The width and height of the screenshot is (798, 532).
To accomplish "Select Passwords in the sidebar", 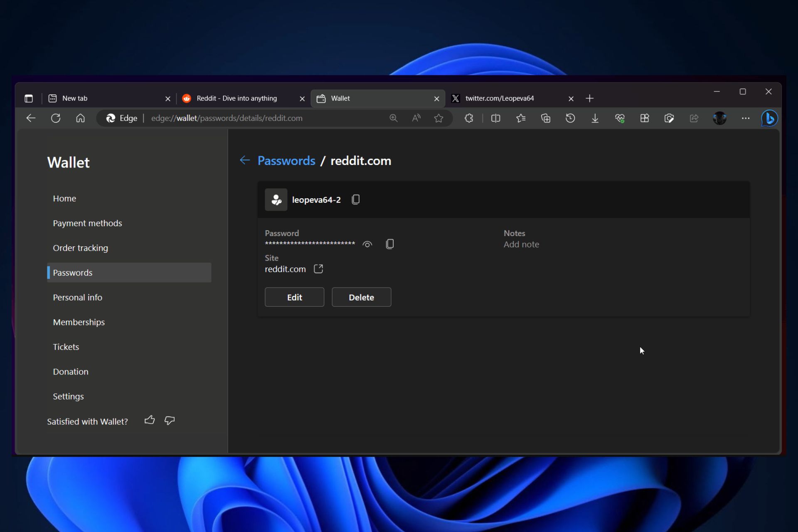I will pos(129,273).
